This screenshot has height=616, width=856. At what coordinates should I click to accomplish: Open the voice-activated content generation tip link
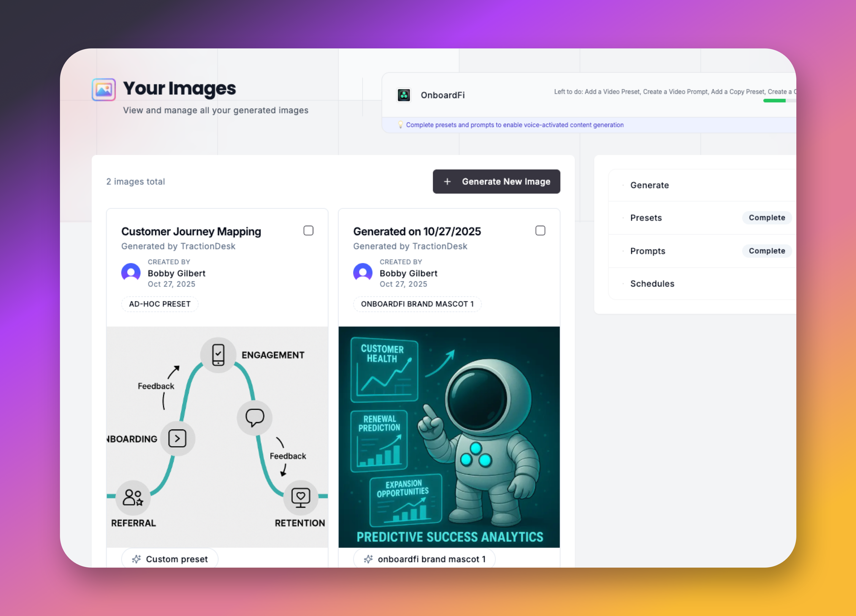click(x=515, y=125)
